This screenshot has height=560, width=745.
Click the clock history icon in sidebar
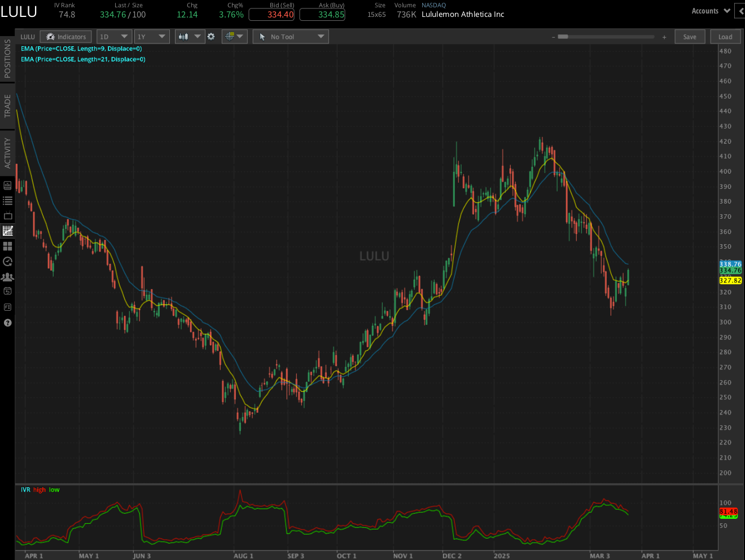(7, 262)
